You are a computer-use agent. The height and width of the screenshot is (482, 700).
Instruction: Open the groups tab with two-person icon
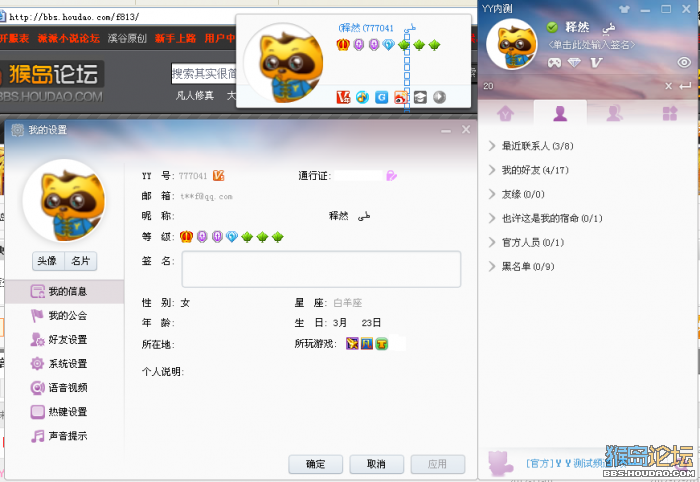[x=614, y=113]
